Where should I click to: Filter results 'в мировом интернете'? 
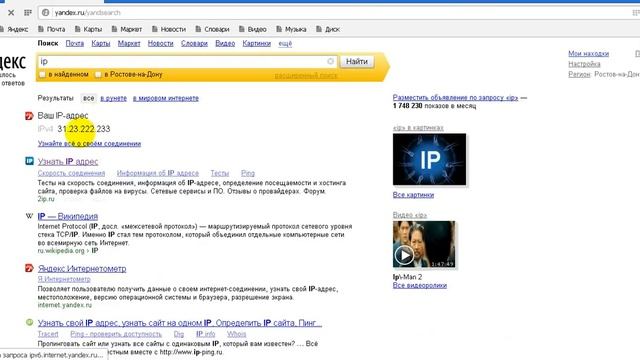coord(166,98)
